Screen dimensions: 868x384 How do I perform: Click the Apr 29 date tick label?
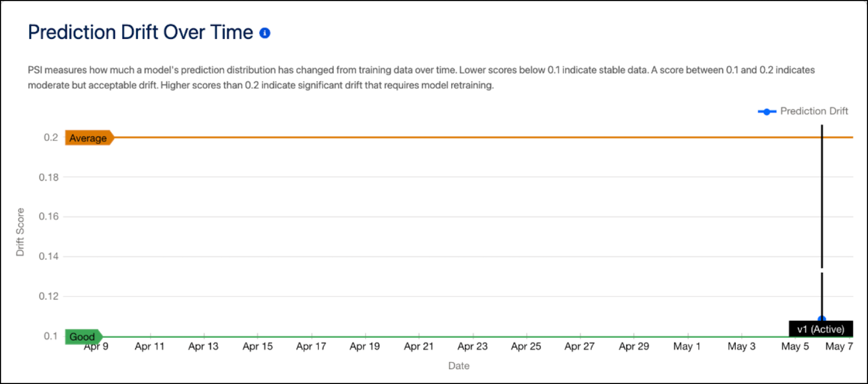coord(634,346)
